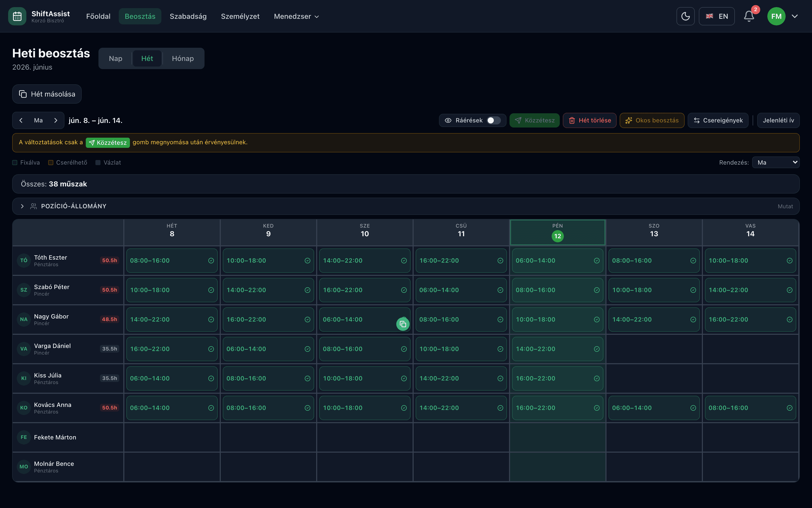This screenshot has width=812, height=508.
Task: Open Kovács Anna's Saturday 06:00–14:00 shift
Action: [x=654, y=408]
